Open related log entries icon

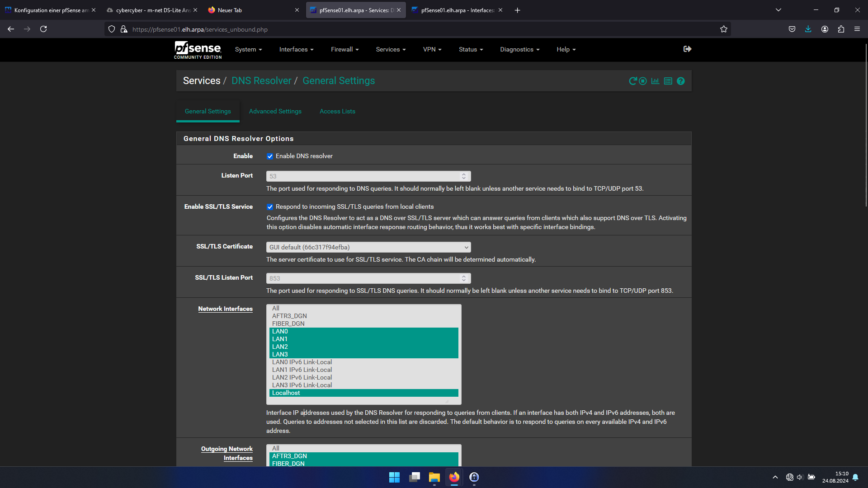668,81
